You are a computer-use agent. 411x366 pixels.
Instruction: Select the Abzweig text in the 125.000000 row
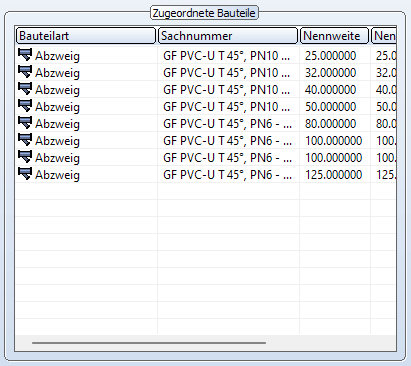pos(57,175)
